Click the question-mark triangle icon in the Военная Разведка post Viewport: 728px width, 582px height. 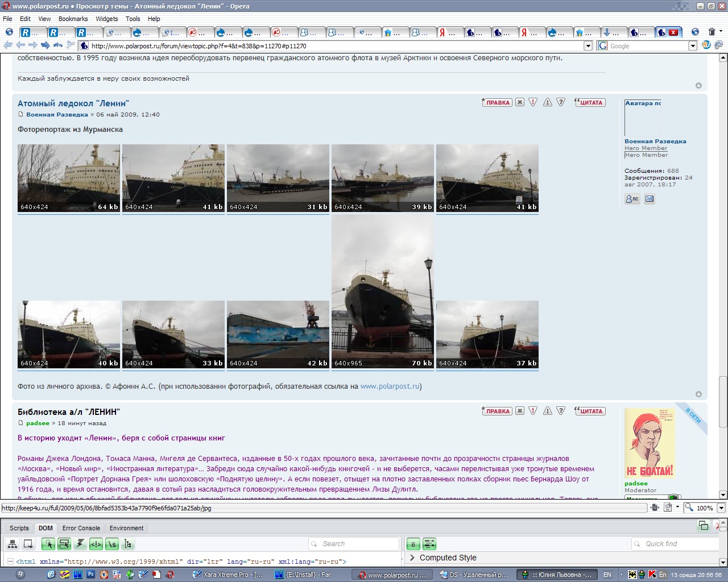[561, 102]
